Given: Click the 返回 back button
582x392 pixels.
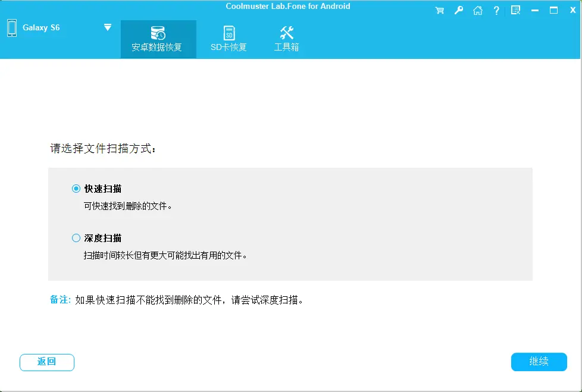Looking at the screenshot, I should click(x=47, y=362).
